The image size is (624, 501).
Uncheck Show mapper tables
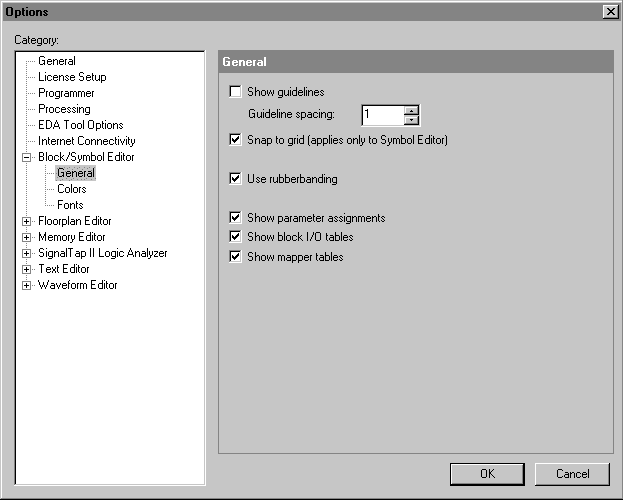tap(235, 257)
